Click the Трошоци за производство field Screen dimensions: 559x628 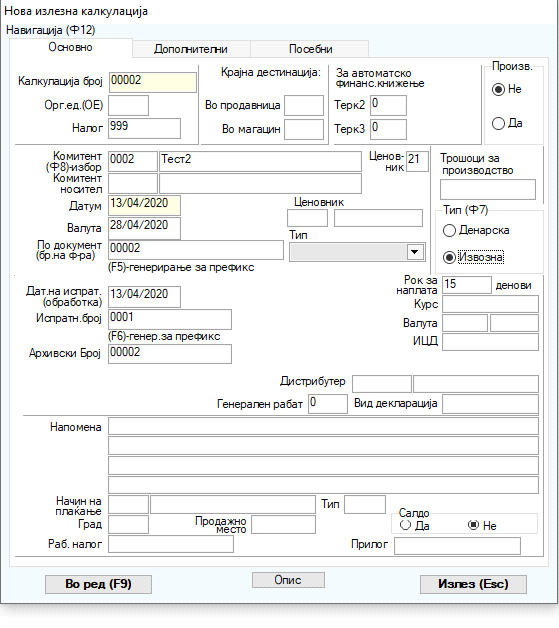(488, 189)
